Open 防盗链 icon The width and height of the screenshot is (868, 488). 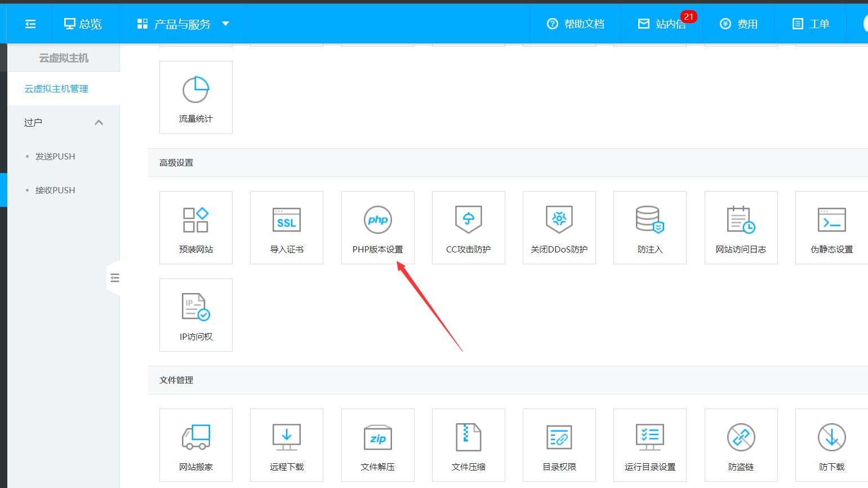(741, 438)
